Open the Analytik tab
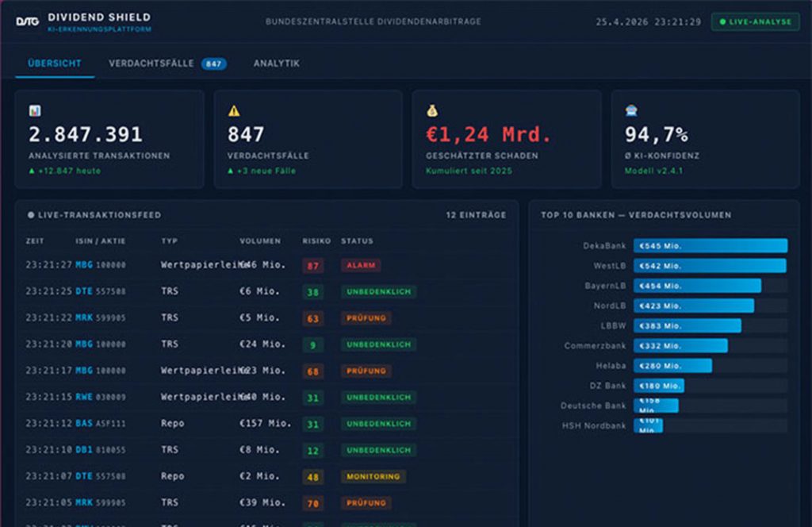The width and height of the screenshot is (812, 527). tap(277, 63)
